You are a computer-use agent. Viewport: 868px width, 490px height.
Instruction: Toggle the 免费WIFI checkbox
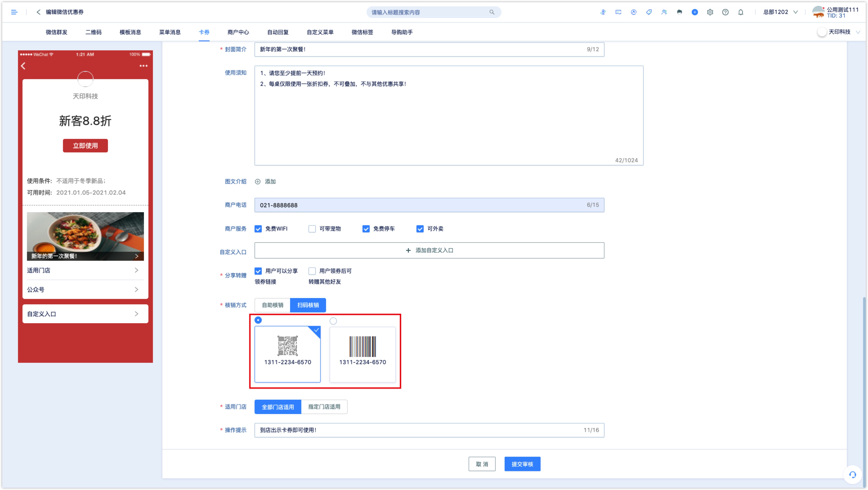pos(258,229)
